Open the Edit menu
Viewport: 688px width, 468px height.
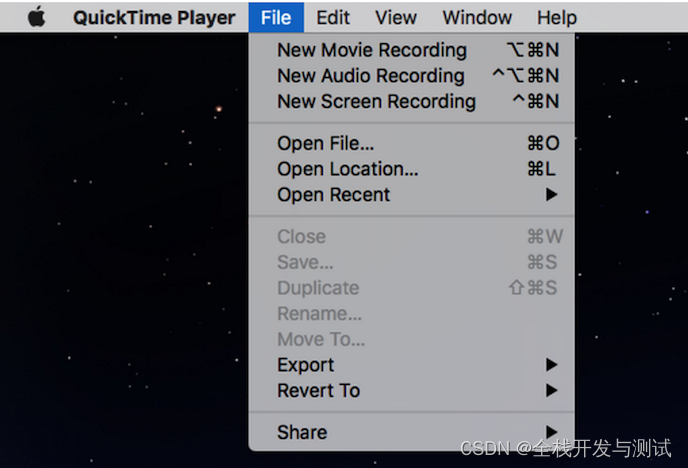tap(333, 18)
